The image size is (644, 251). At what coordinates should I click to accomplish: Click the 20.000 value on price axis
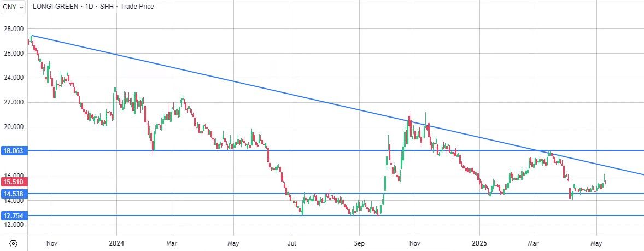[x=14, y=127]
